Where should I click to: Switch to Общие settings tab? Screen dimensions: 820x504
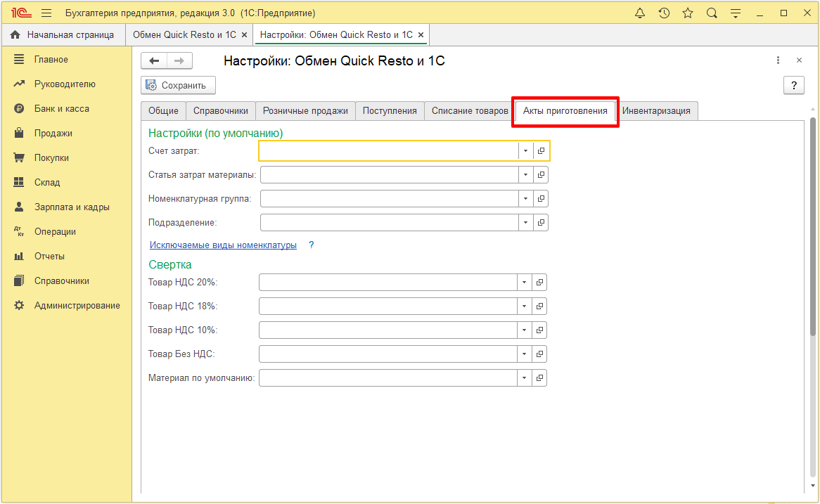(x=163, y=111)
